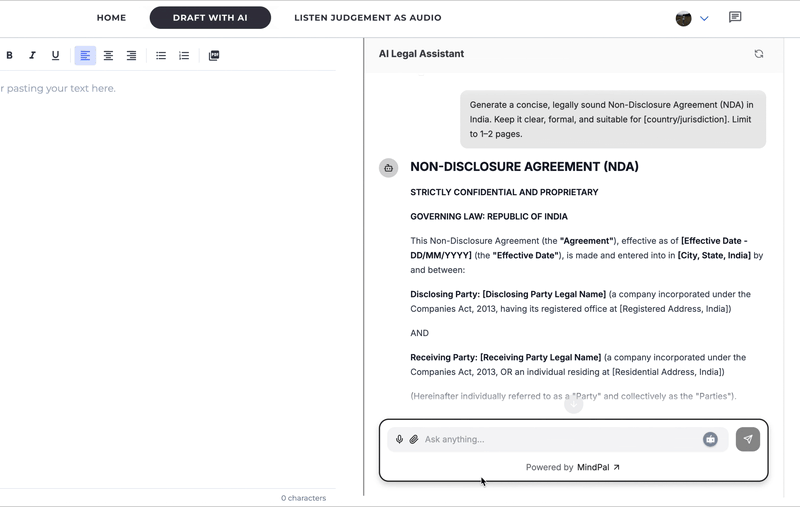Refresh the AI Legal Assistant chat
Image resolution: width=800 pixels, height=507 pixels.
point(759,54)
